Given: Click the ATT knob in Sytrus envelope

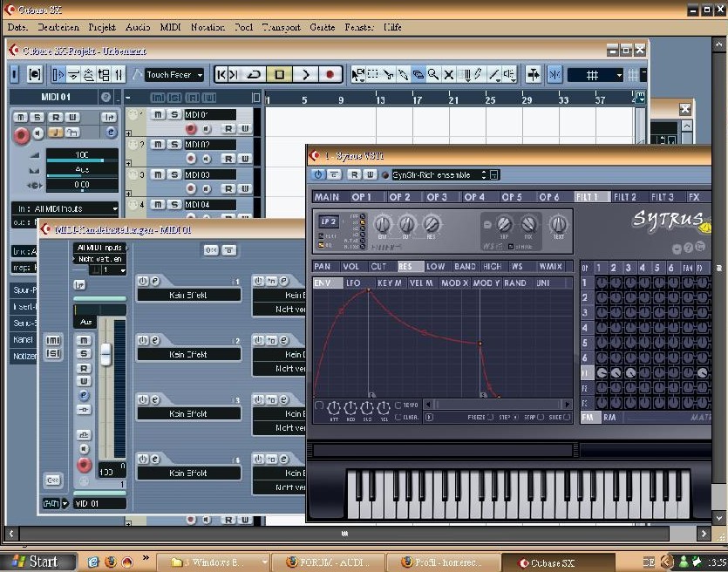Looking at the screenshot, I should [334, 408].
